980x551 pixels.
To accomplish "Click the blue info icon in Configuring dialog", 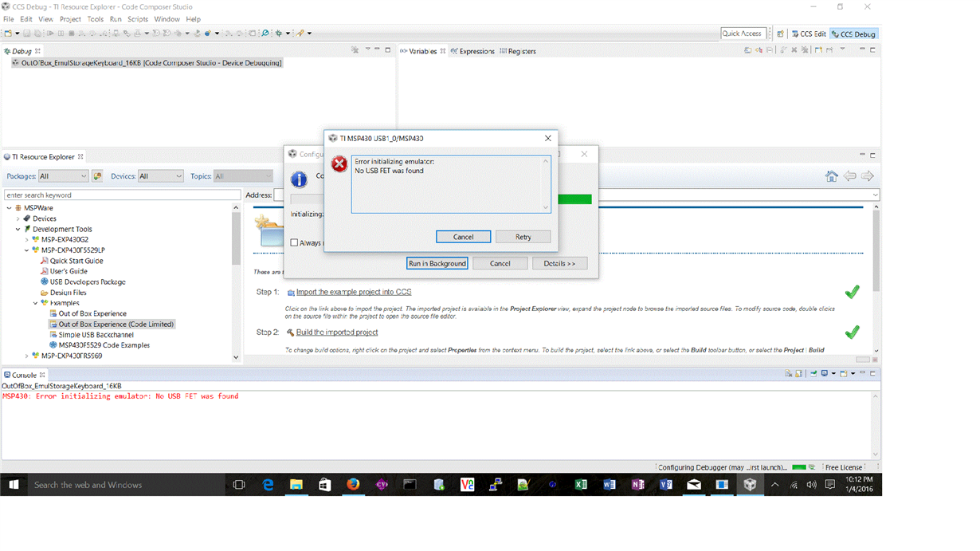I will click(x=299, y=179).
